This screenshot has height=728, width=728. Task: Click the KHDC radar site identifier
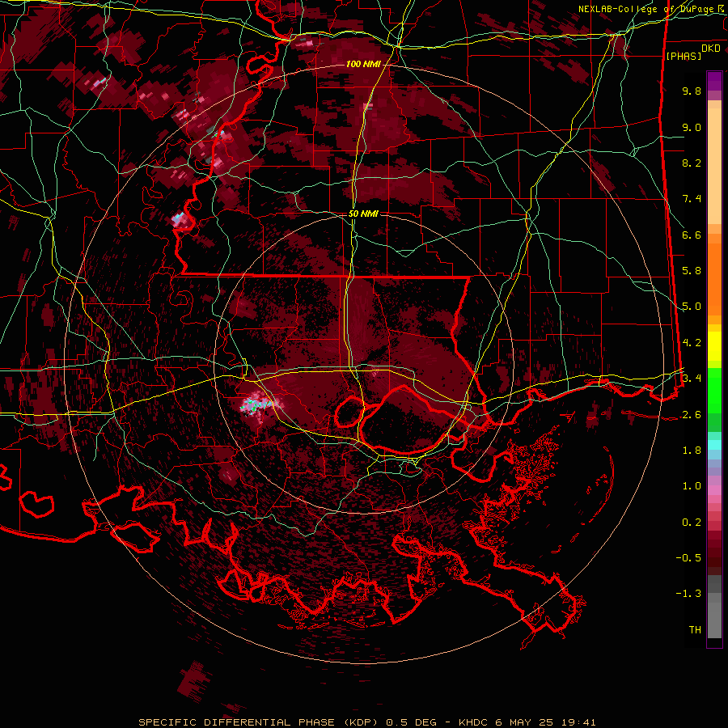(x=475, y=722)
